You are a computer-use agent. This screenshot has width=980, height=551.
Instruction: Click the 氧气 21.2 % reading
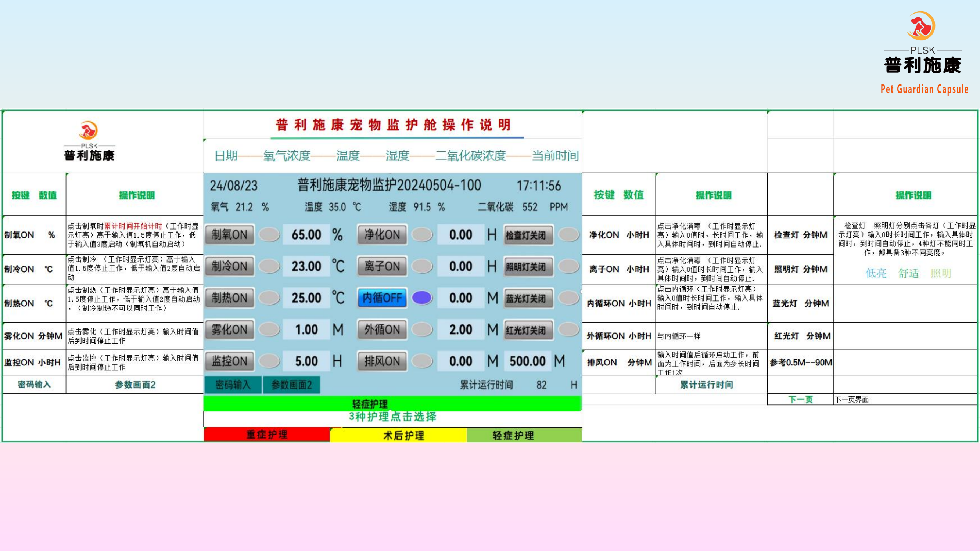[x=240, y=207]
